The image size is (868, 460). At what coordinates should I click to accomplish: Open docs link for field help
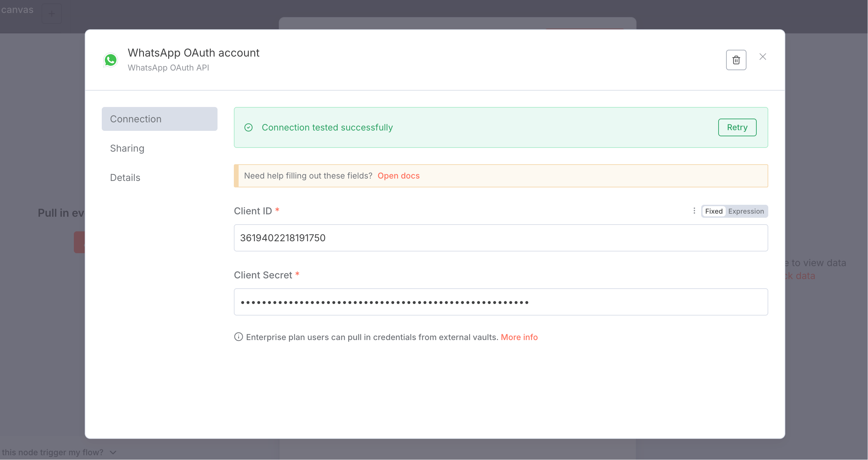click(x=398, y=176)
